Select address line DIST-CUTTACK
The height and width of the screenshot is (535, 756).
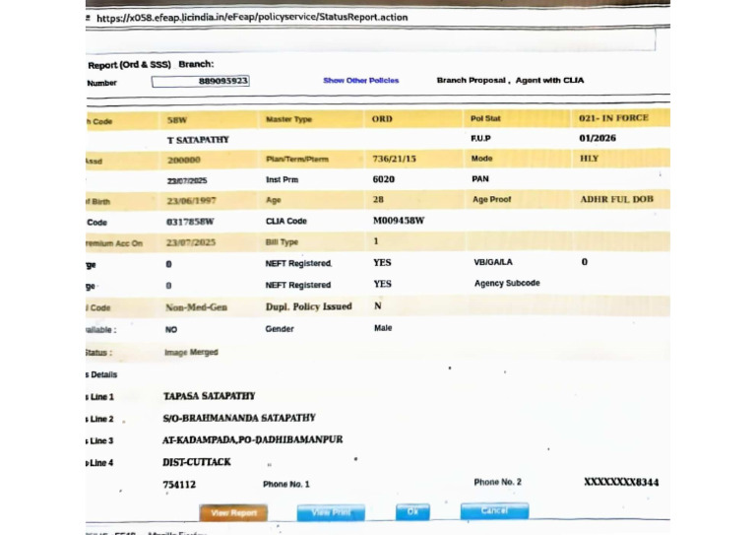197,462
